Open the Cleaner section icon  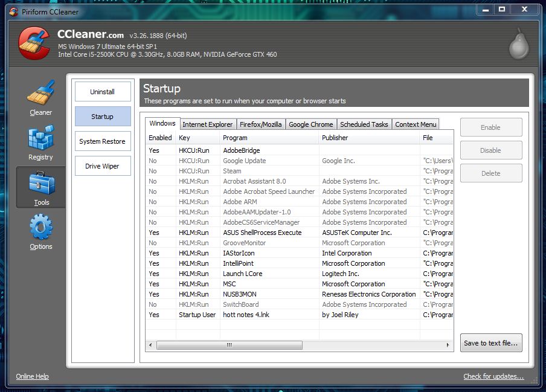pos(40,94)
